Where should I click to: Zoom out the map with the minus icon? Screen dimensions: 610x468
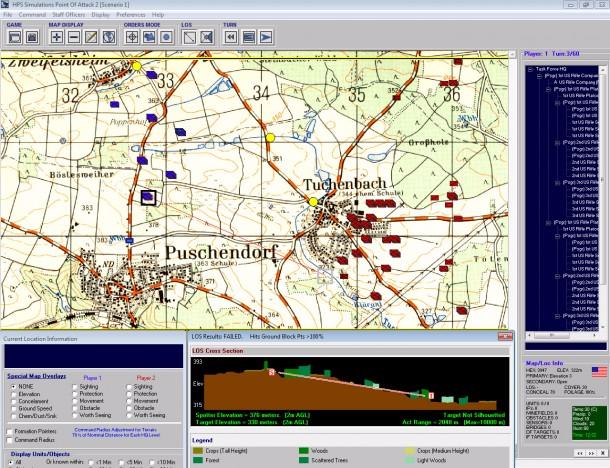click(74, 37)
